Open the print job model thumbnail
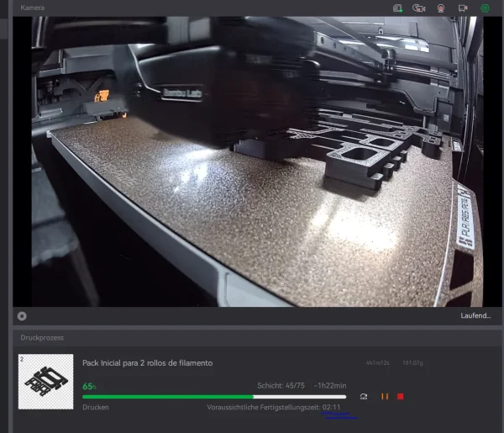Viewport: 504px width, 433px height. [45, 382]
